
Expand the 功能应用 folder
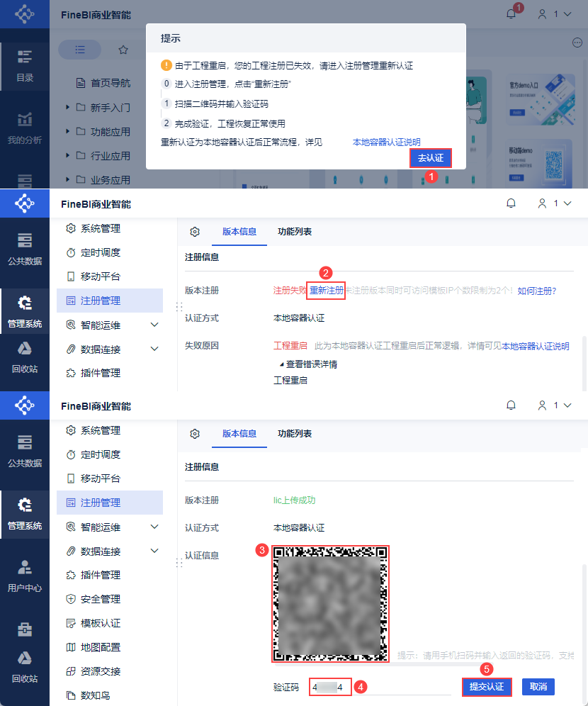coord(67,131)
